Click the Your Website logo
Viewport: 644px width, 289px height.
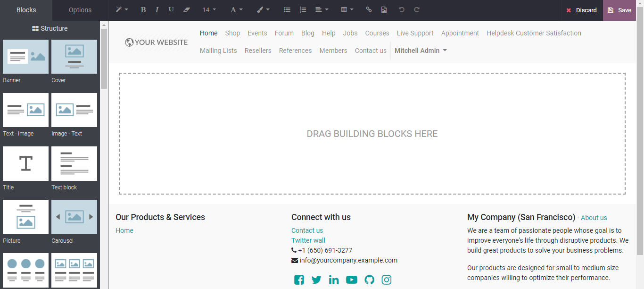click(x=156, y=42)
